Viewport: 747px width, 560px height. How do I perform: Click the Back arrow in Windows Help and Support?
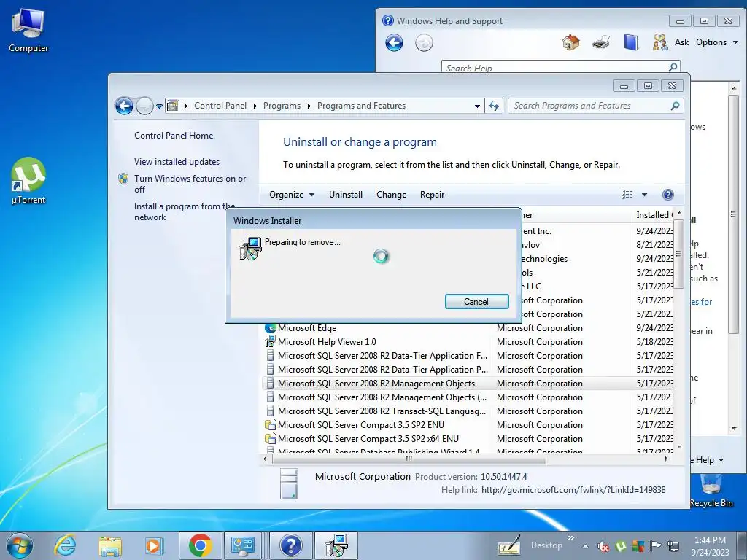point(394,43)
